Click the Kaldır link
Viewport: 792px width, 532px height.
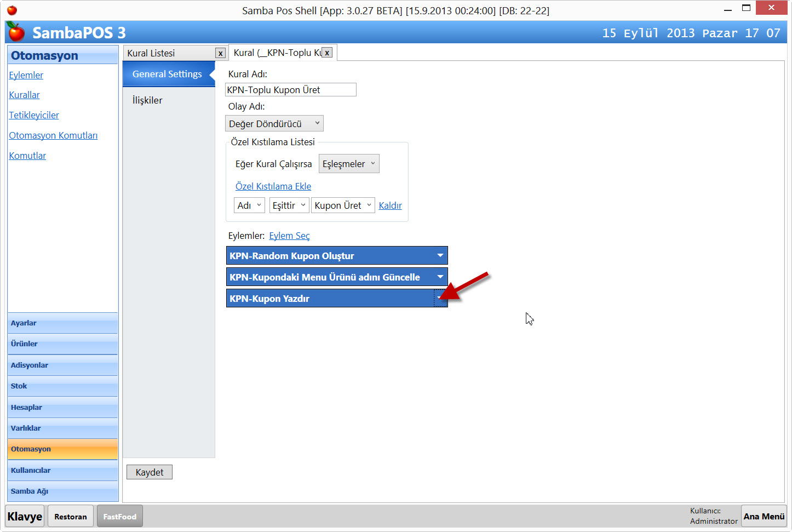click(x=390, y=205)
